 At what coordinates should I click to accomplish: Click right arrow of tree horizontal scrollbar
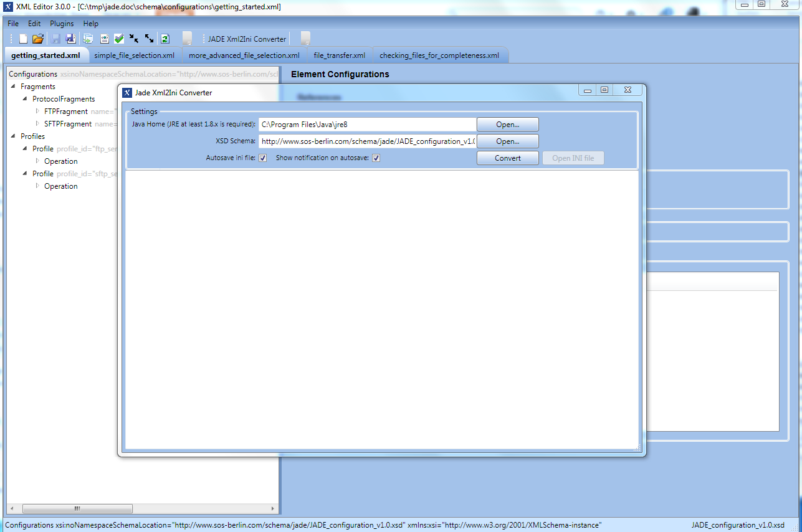point(273,508)
